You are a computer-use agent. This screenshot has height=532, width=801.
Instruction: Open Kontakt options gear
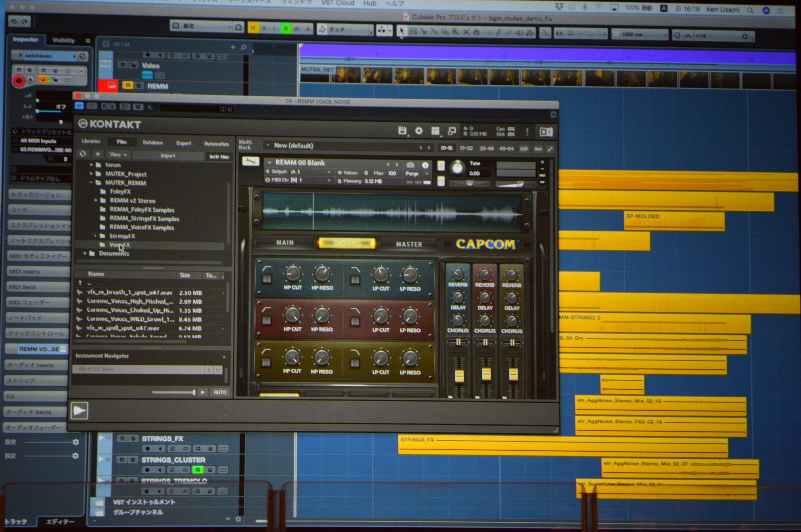pyautogui.click(x=419, y=130)
